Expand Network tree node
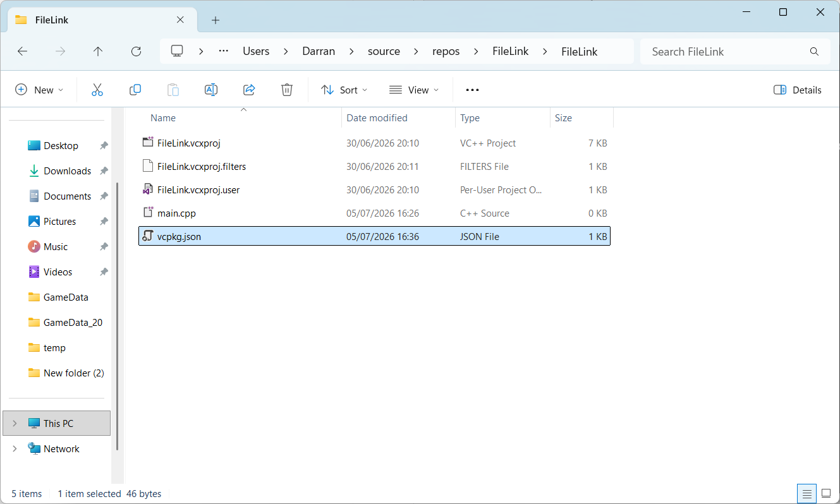Screen dimensions: 840x504 click(x=15, y=449)
